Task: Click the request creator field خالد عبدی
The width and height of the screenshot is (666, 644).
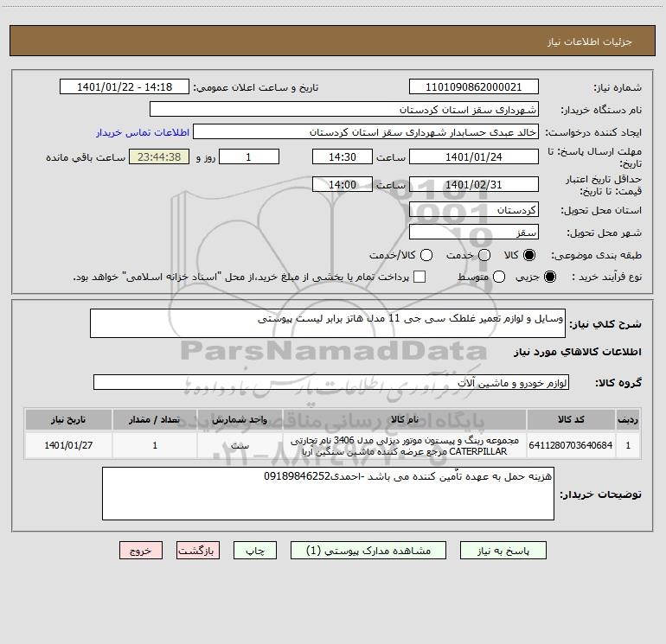Action: [366, 131]
